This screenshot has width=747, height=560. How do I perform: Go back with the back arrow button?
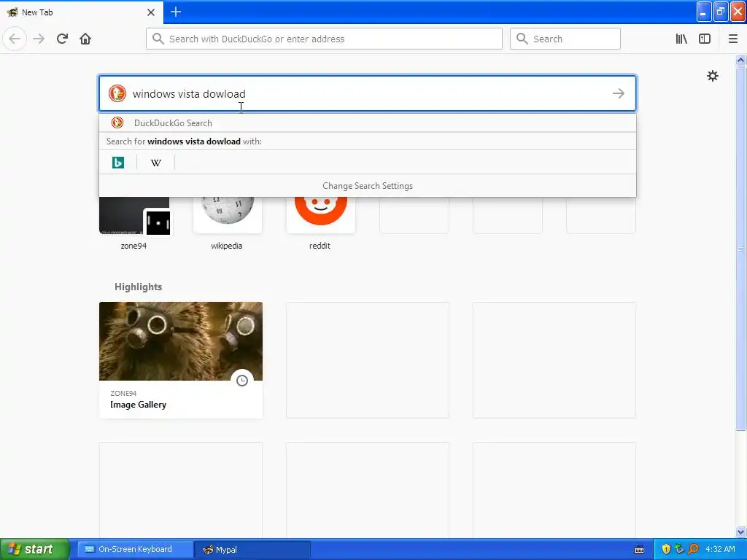click(x=15, y=39)
